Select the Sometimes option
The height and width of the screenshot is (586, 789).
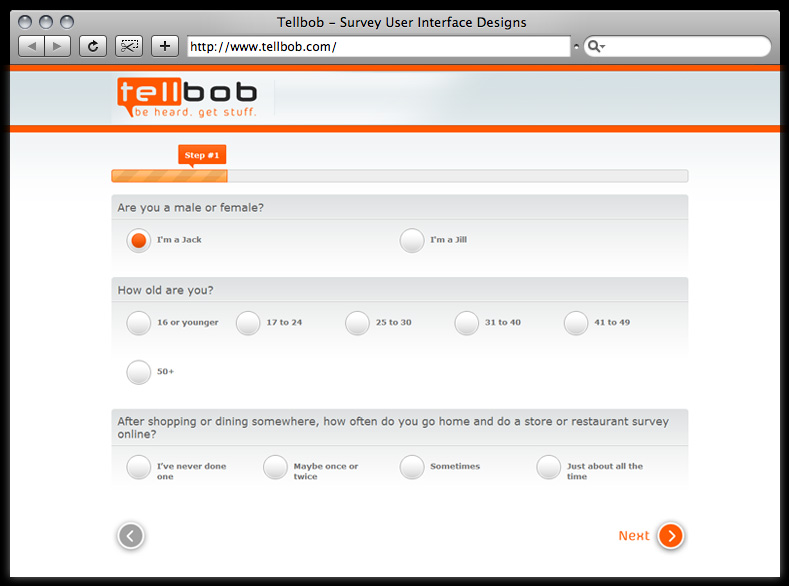pyautogui.click(x=412, y=467)
